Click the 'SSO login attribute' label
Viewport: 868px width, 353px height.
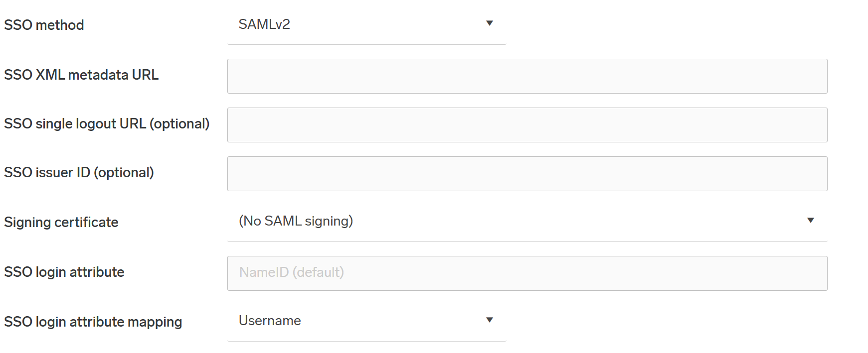[64, 272]
